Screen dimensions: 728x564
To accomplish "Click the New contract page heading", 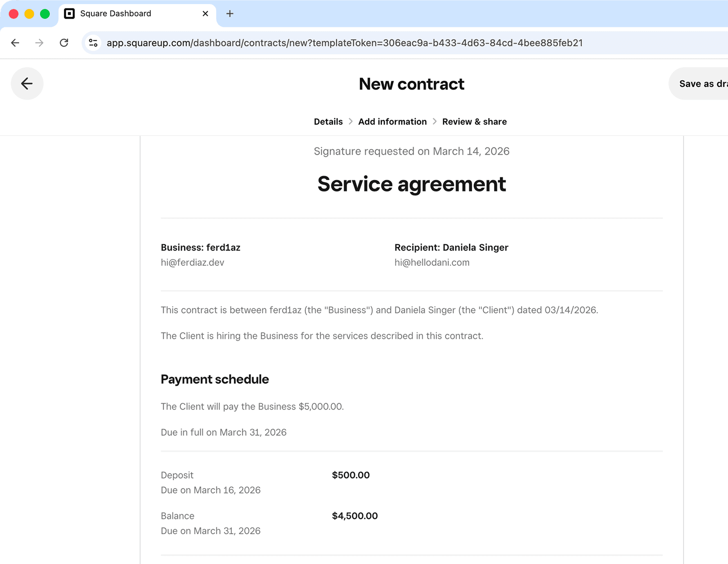I will 411,84.
